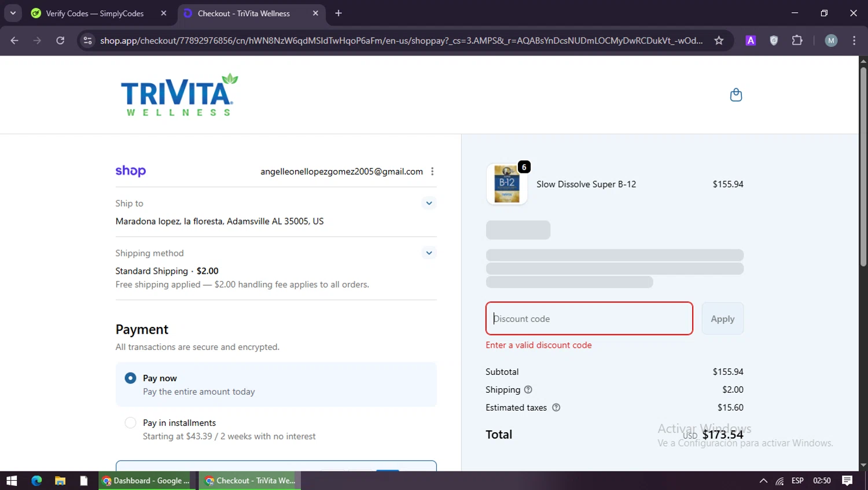Open the Chrome profile avatar M
This screenshot has width=868, height=490.
pyautogui.click(x=831, y=40)
